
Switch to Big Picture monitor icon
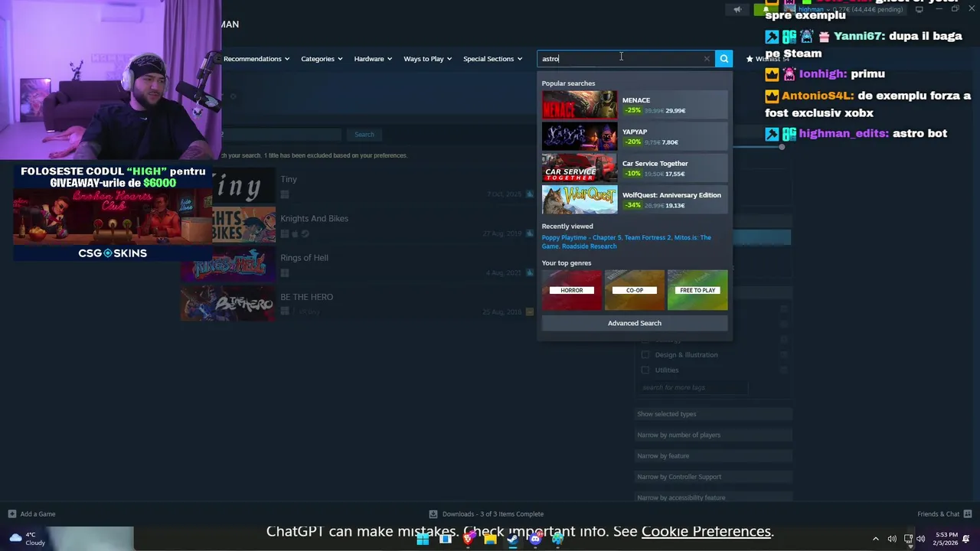coord(919,10)
